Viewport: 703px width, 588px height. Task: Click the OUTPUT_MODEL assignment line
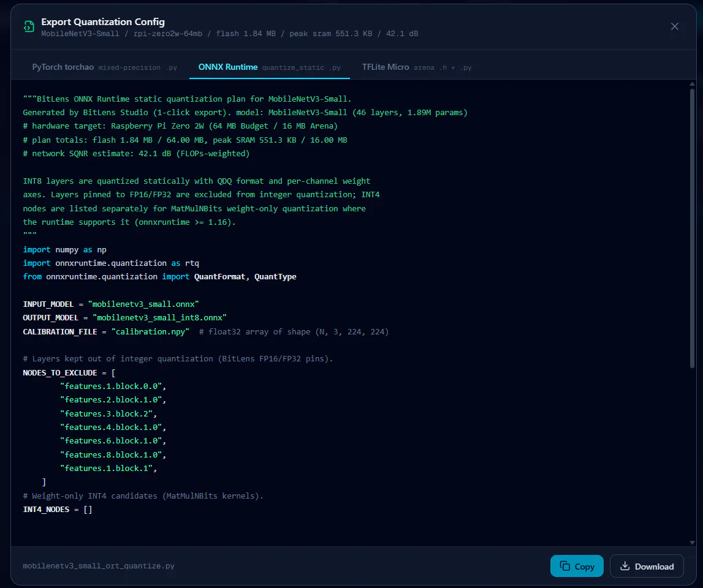(124, 318)
